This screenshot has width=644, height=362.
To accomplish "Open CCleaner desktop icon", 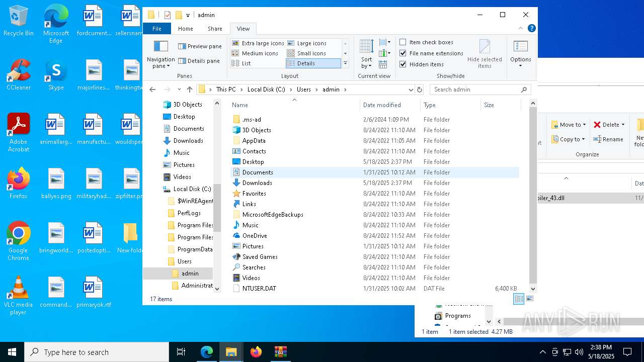I will pyautogui.click(x=19, y=75).
